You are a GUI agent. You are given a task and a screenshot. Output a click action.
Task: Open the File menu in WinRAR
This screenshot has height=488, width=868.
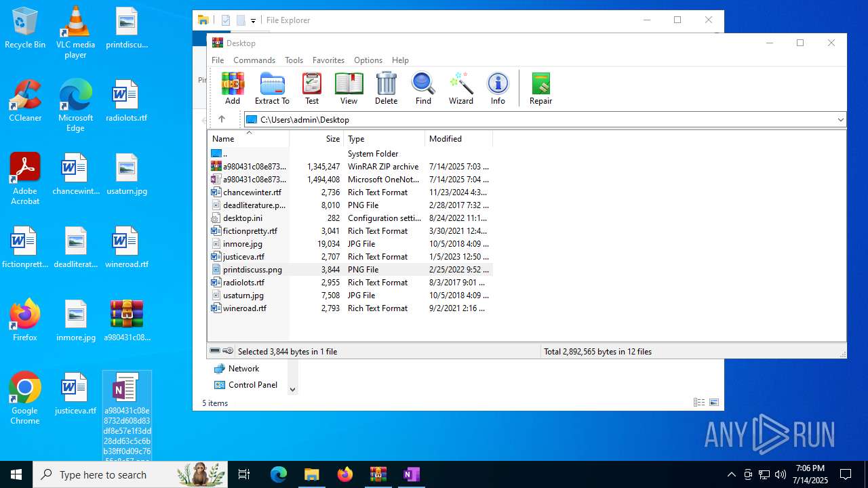click(218, 60)
